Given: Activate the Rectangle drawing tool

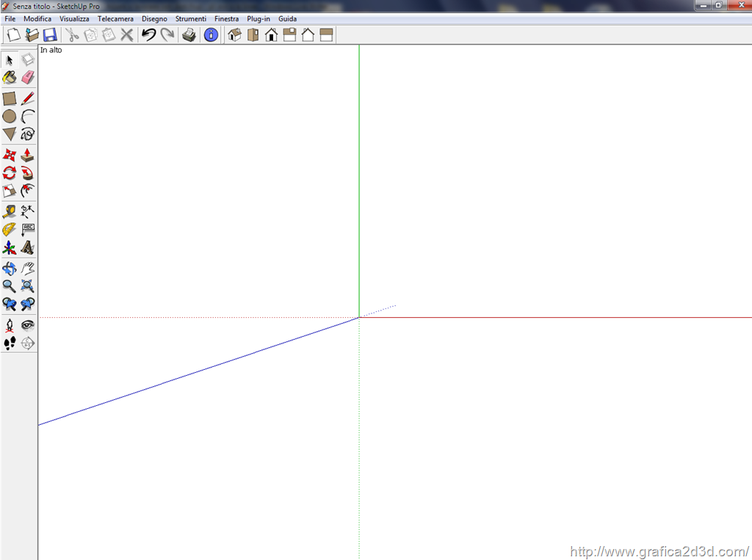Looking at the screenshot, I should 10,98.
